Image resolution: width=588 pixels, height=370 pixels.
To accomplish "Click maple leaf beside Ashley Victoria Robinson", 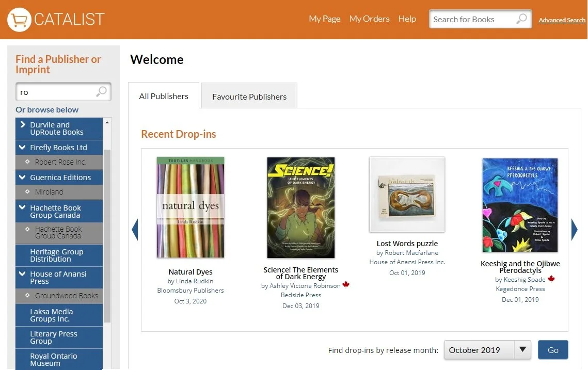I will pos(346,284).
